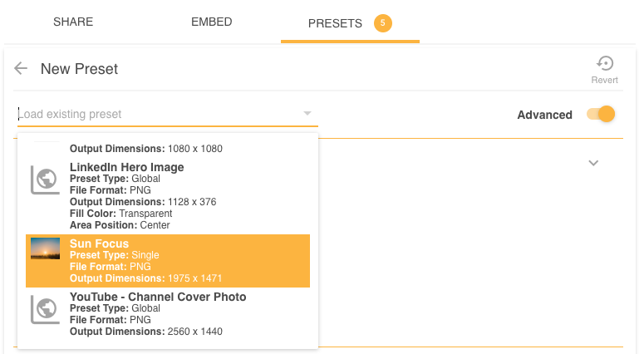
Task: Click the Revert text label
Action: tap(605, 80)
